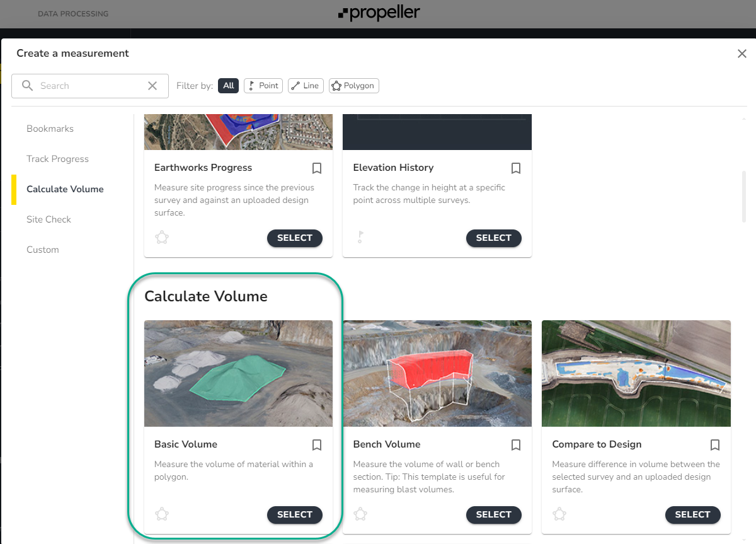This screenshot has height=544, width=756.
Task: Click the Elevation History title text
Action: click(393, 168)
